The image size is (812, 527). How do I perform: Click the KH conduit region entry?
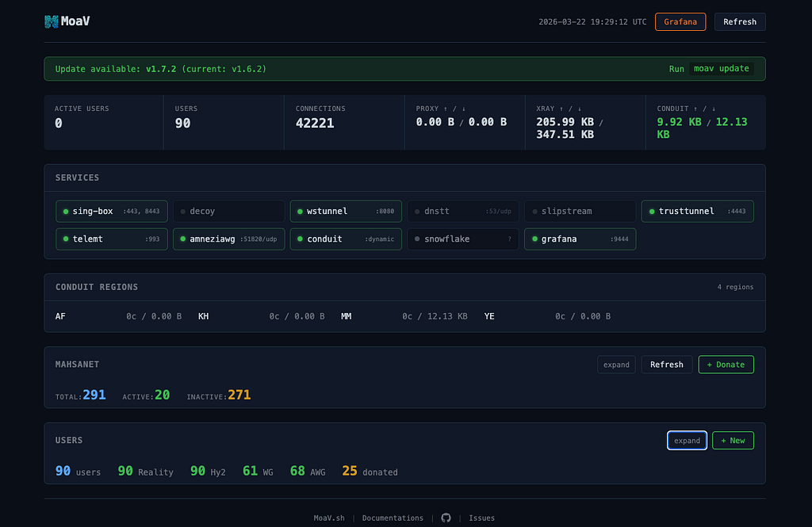tap(262, 316)
